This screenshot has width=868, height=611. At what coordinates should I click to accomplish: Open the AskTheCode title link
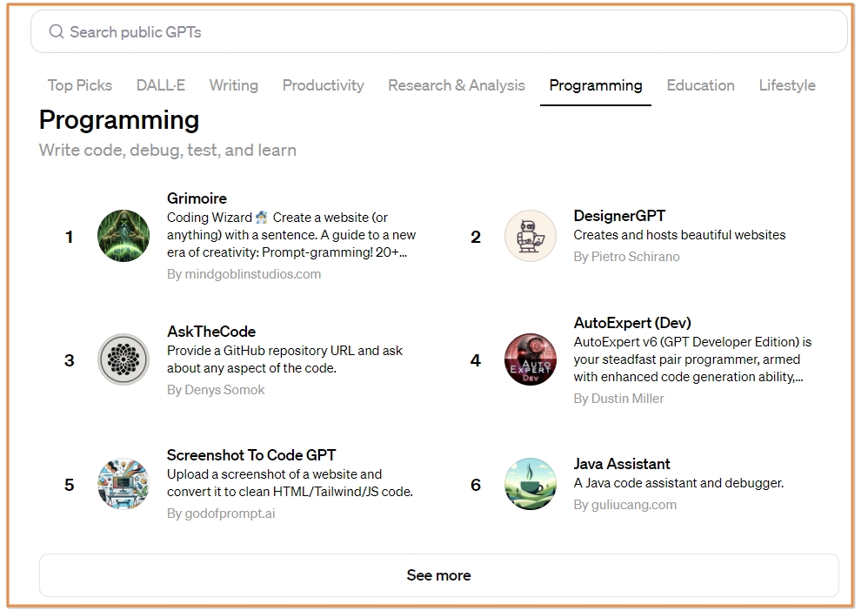211,332
